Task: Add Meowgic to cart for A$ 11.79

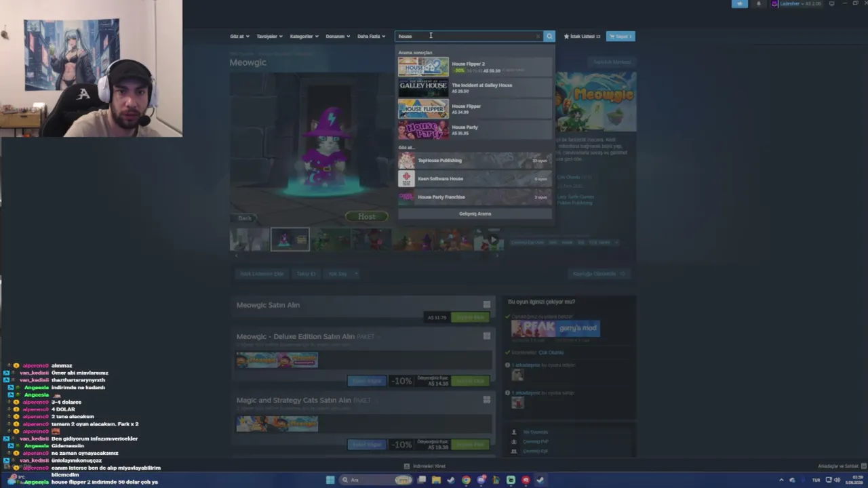Action: (x=470, y=317)
